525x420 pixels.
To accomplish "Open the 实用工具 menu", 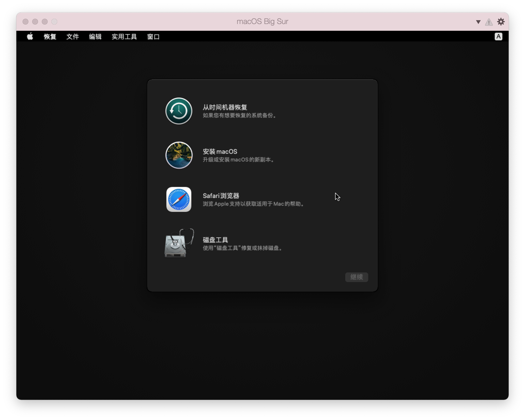I will pos(124,37).
